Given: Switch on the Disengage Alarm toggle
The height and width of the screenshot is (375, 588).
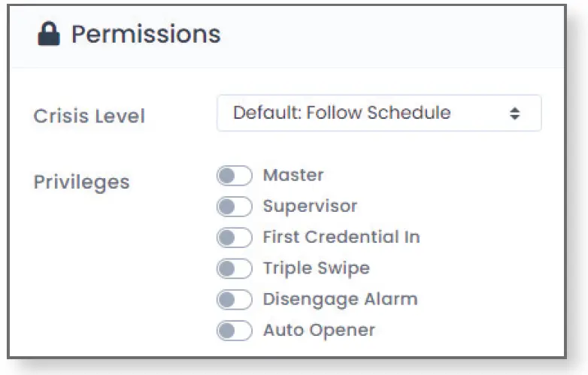Looking at the screenshot, I should (x=234, y=300).
